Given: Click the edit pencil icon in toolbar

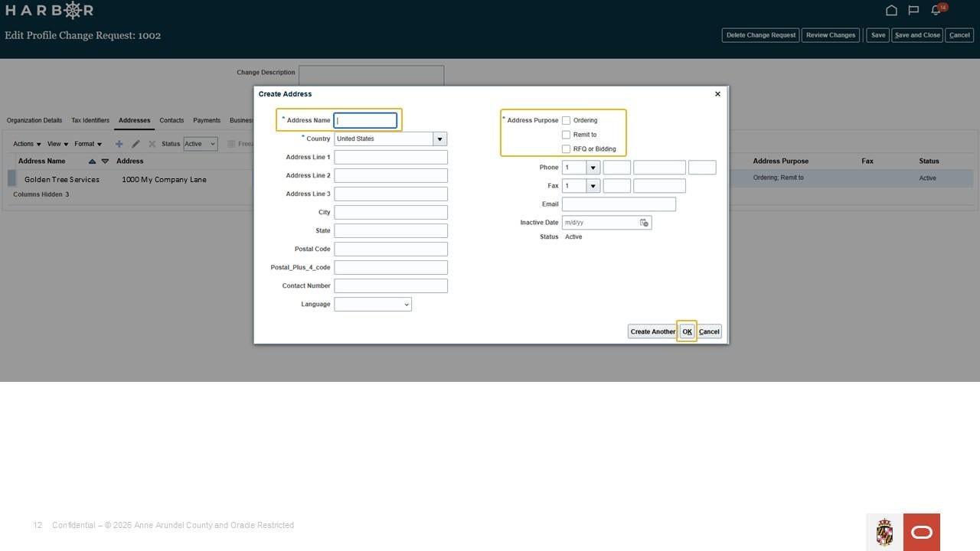Looking at the screenshot, I should coord(136,144).
